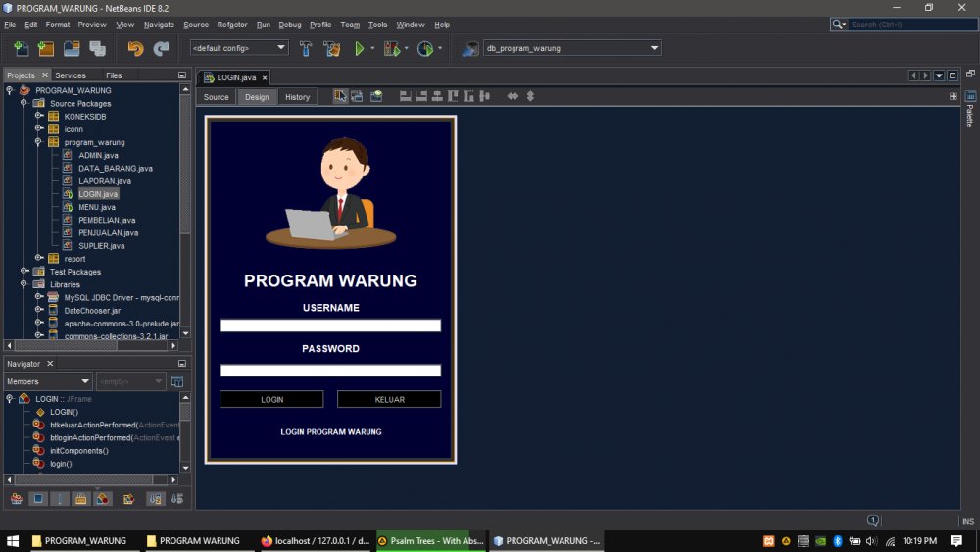Open the Refactor menu
The width and height of the screenshot is (980, 552).
pos(232,25)
